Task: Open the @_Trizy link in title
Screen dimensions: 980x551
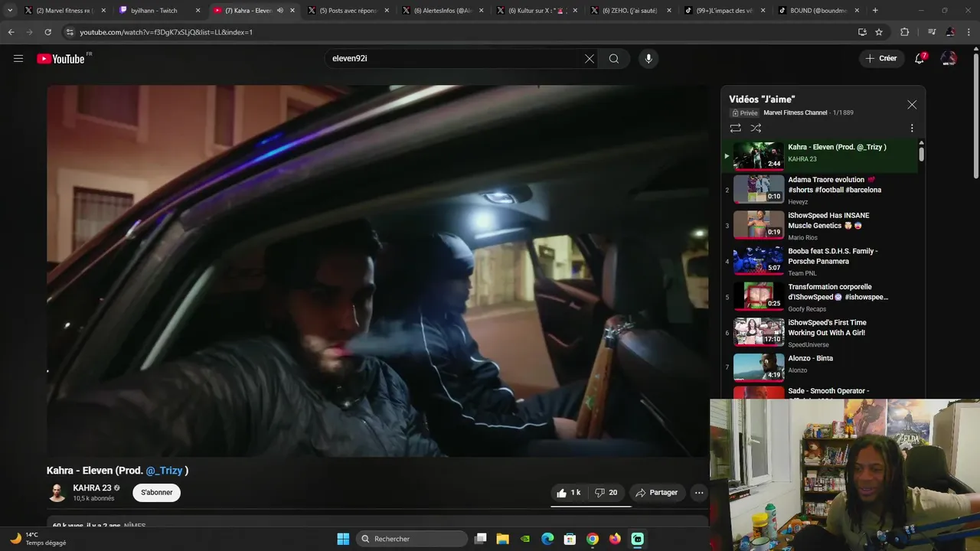Action: coord(164,471)
